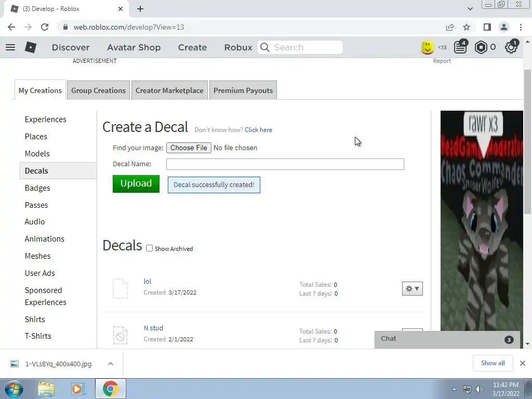Open Discover in the navbar
Viewport: 532px width, 399px height.
71,47
